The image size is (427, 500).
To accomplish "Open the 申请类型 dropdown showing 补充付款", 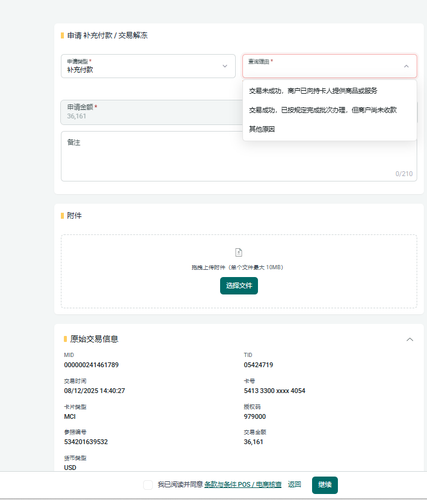I will (x=148, y=66).
